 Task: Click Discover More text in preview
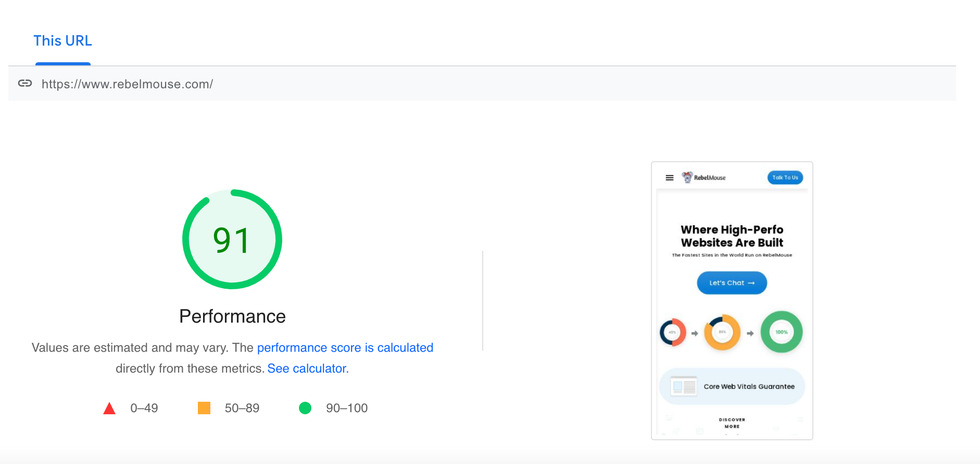click(x=732, y=423)
